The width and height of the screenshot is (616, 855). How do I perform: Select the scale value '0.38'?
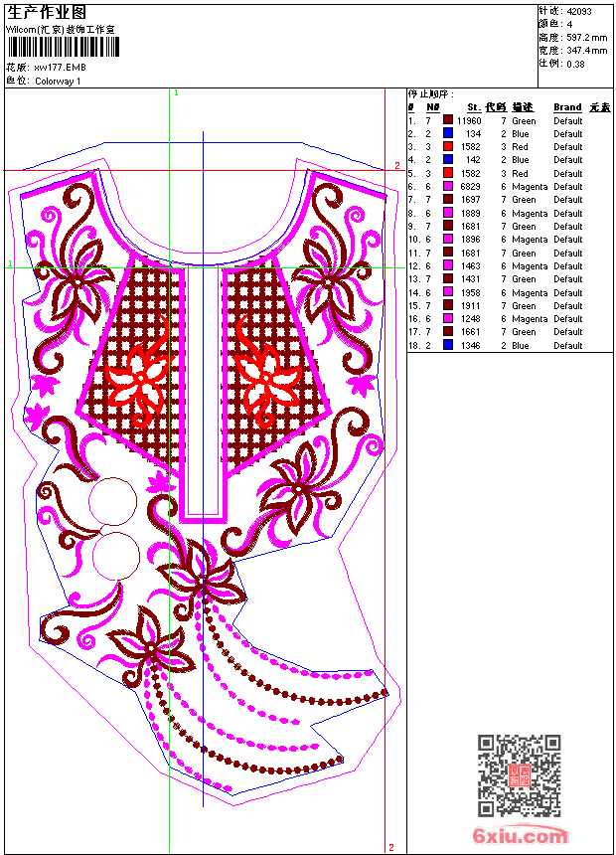click(x=575, y=64)
